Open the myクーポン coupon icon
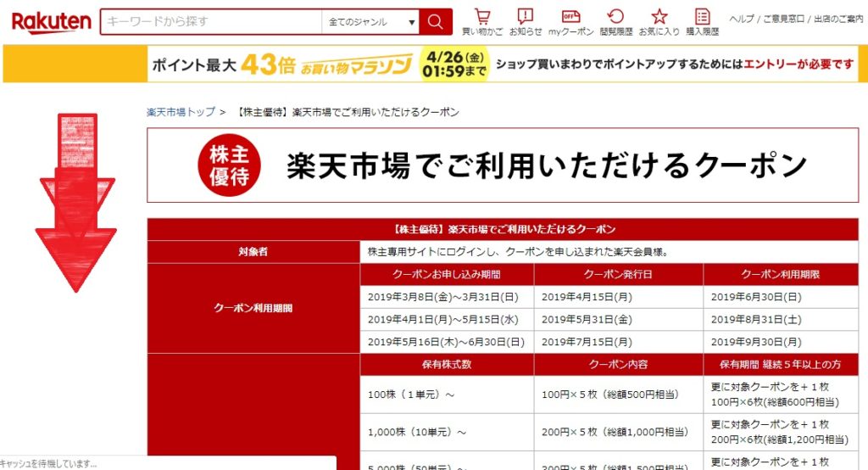The width and height of the screenshot is (868, 470). point(570,22)
